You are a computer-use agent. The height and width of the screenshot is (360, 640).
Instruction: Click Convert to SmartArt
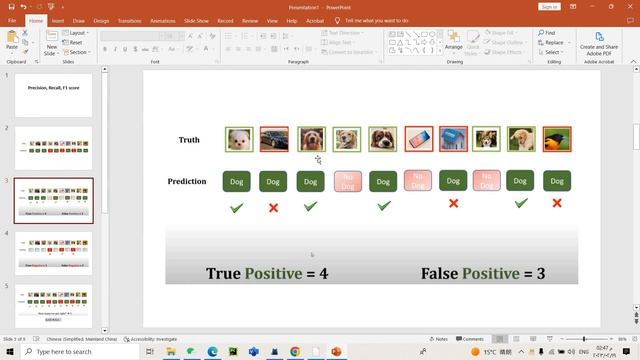coord(349,52)
